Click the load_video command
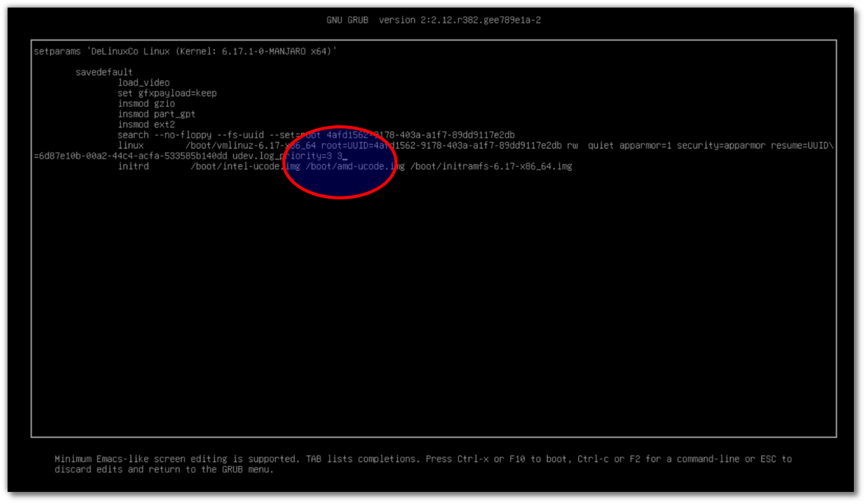 point(144,83)
